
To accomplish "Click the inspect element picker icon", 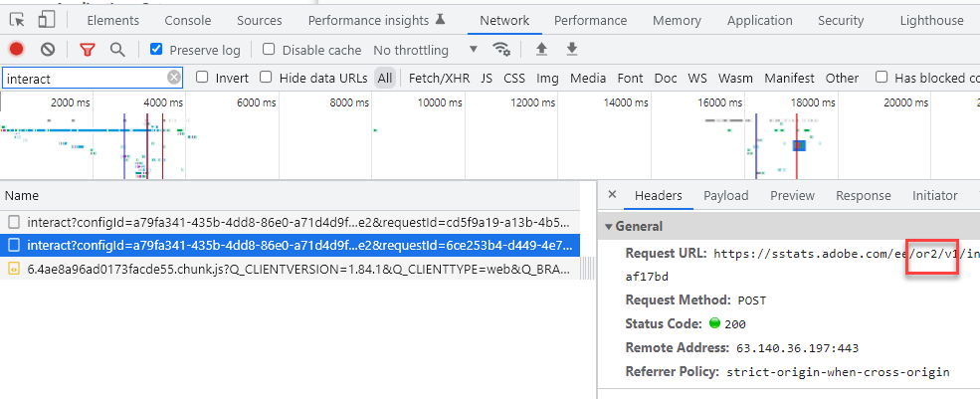I will [19, 20].
